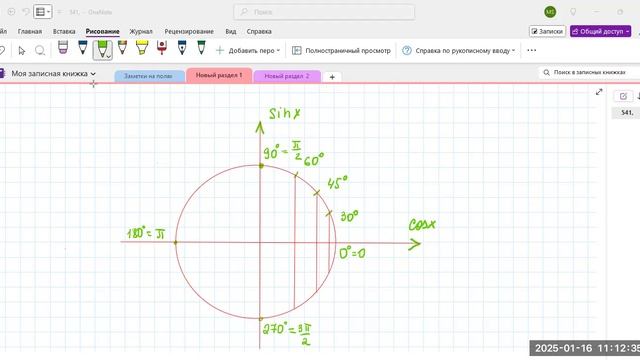
Task: Open the Рисование ribbon tab
Action: pyautogui.click(x=102, y=31)
